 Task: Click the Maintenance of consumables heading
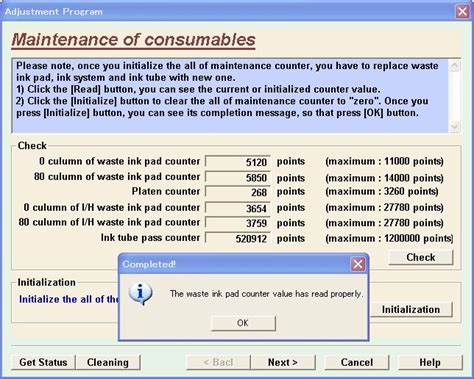click(x=133, y=40)
